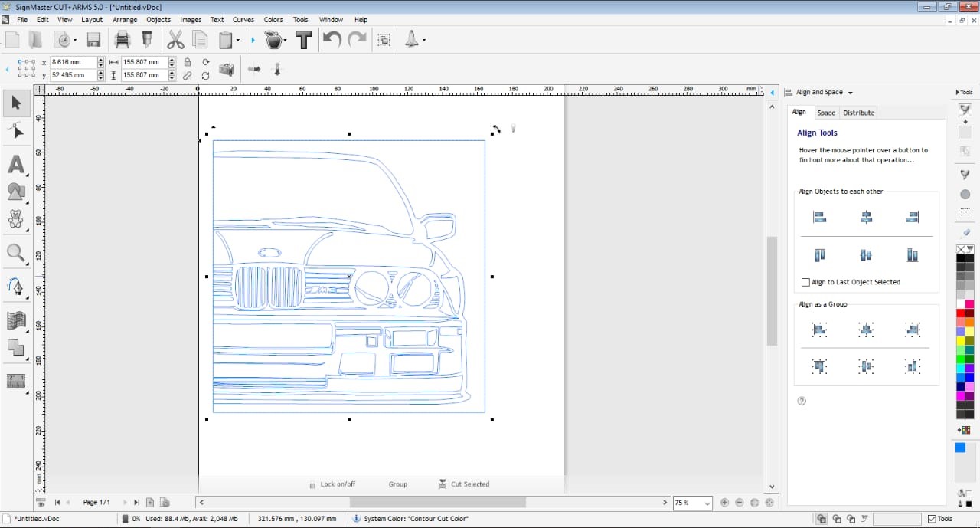This screenshot has width=980, height=528.
Task: Align group to left of page
Action: coord(820,330)
